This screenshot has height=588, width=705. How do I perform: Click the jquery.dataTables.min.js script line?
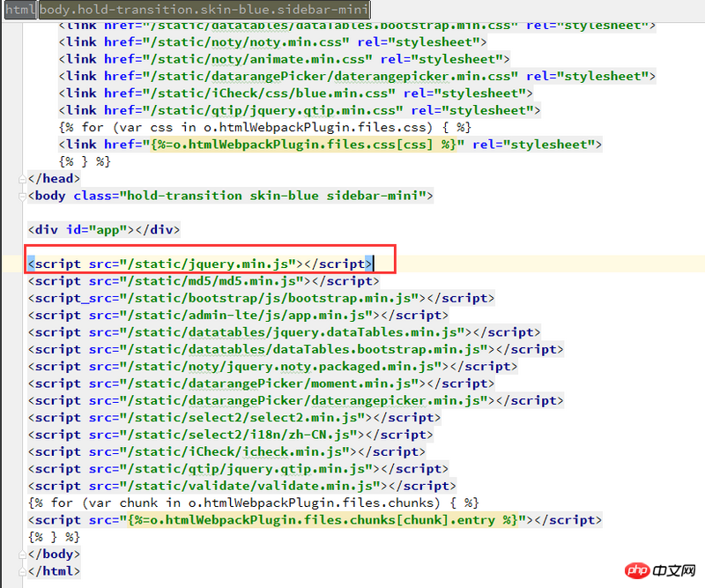[x=284, y=332]
